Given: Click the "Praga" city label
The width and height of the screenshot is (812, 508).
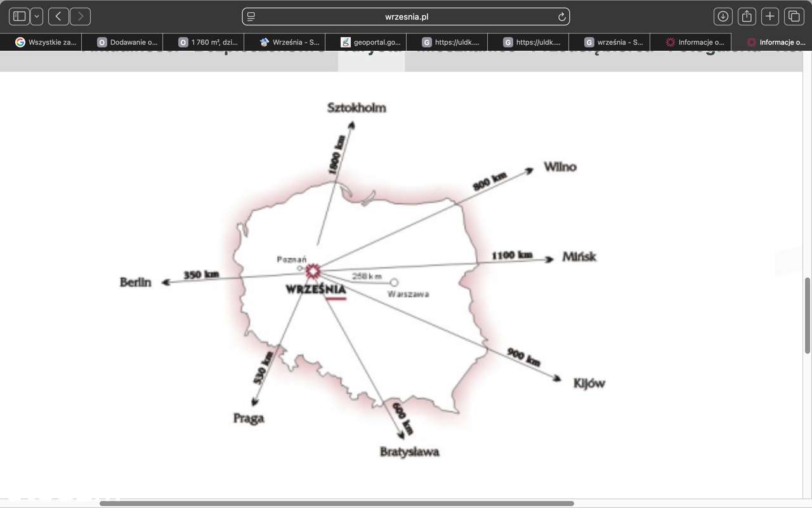Looking at the screenshot, I should click(x=249, y=418).
